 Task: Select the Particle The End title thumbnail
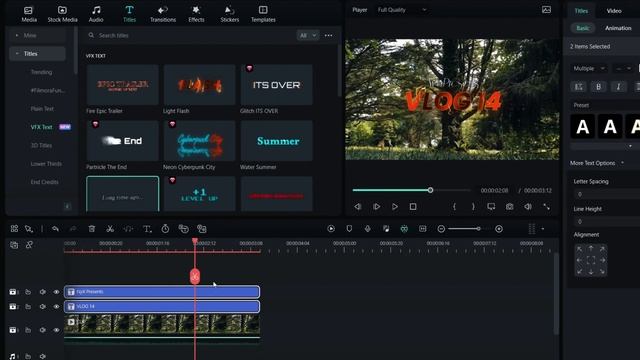point(122,141)
